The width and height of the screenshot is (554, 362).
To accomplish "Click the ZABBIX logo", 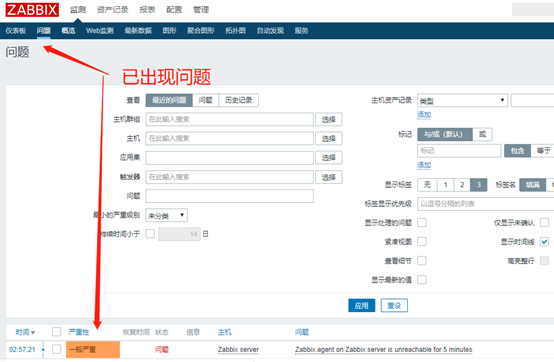I will coord(32,10).
